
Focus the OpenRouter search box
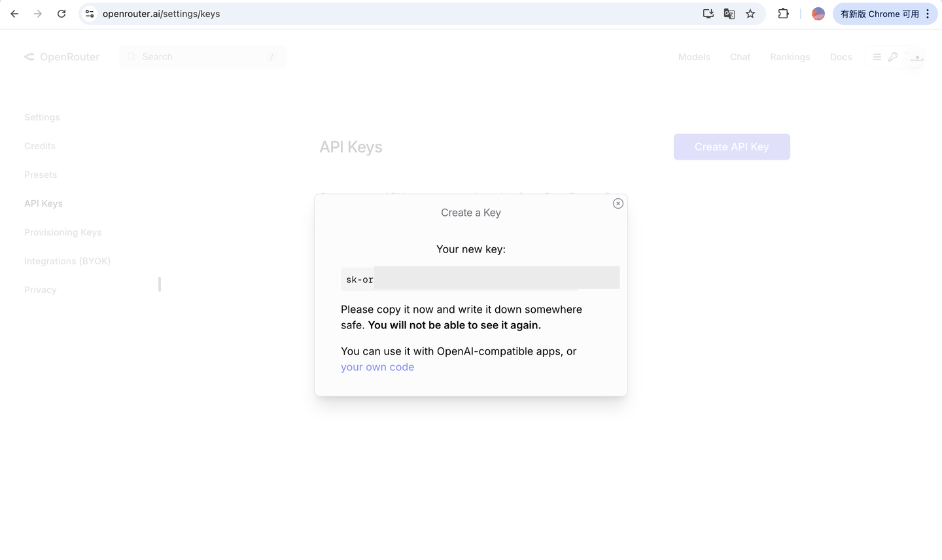point(202,57)
